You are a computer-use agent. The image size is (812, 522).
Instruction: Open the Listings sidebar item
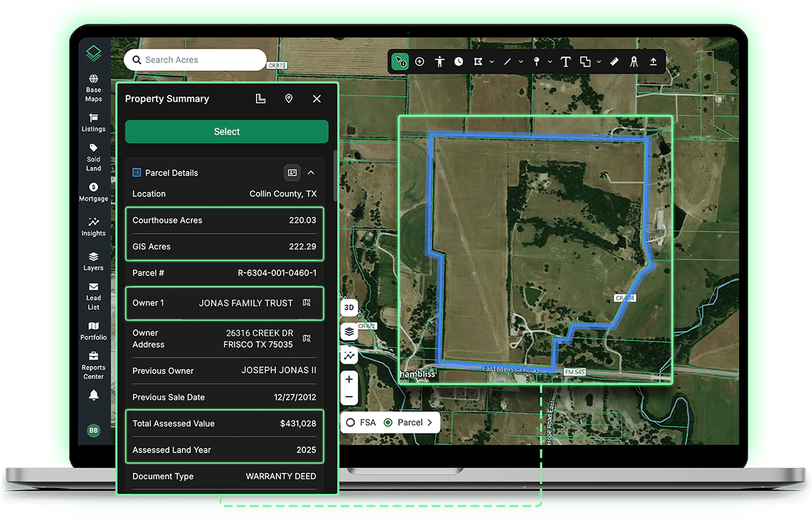(94, 123)
